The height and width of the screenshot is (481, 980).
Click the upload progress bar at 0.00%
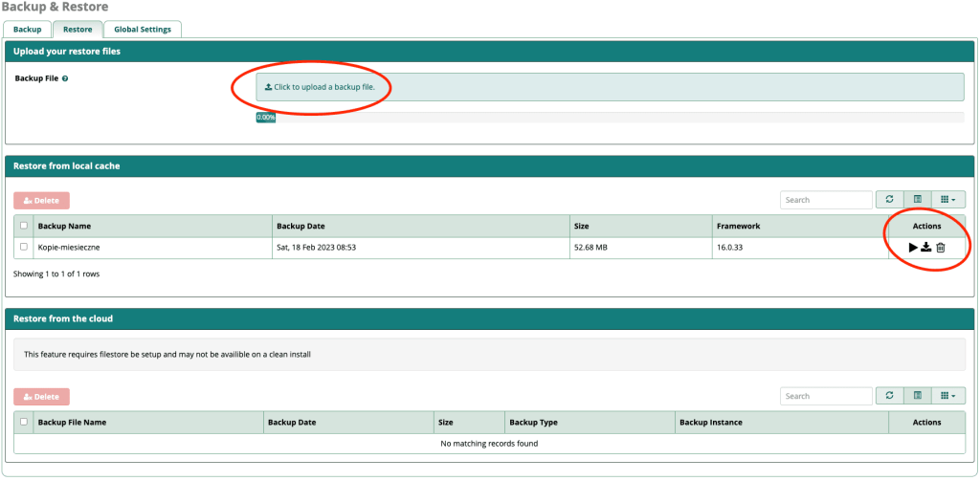click(x=266, y=118)
